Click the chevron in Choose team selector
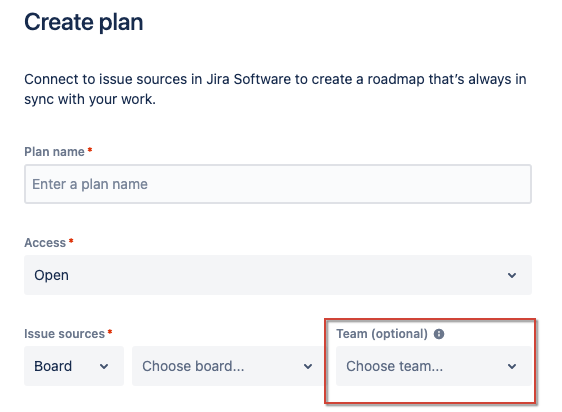This screenshot has height=412, width=562. pos(512,366)
